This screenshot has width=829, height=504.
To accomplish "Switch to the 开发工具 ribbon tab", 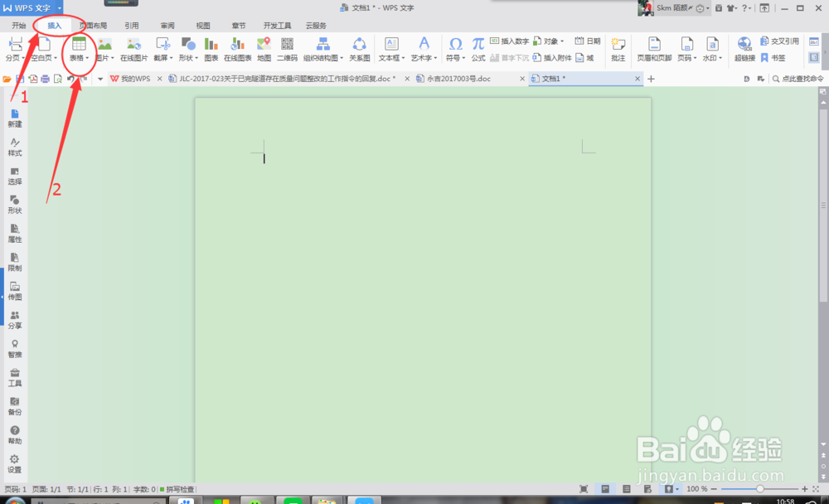I will click(x=277, y=26).
